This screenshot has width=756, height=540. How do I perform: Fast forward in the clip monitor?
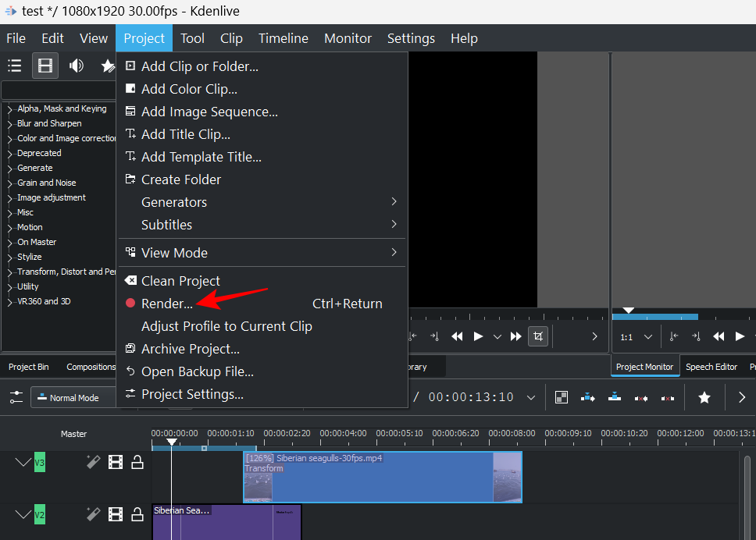point(516,336)
